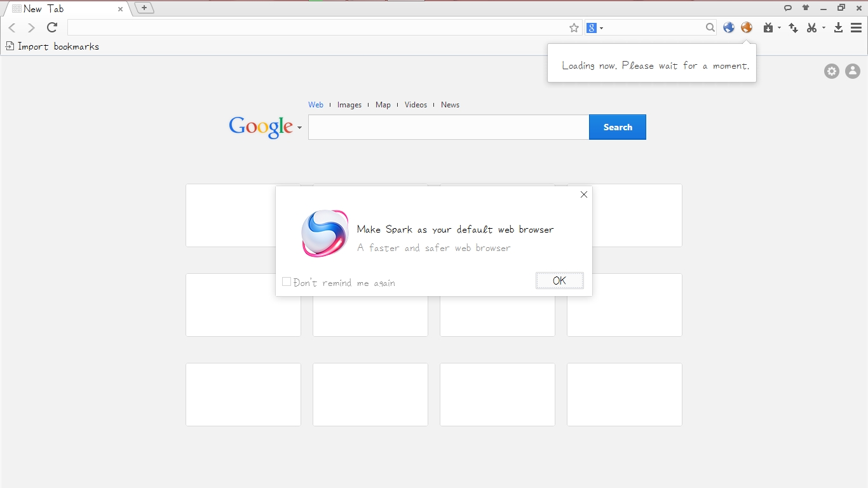Click Import bookmarks link
Screen dimensions: 868x488
58,46
